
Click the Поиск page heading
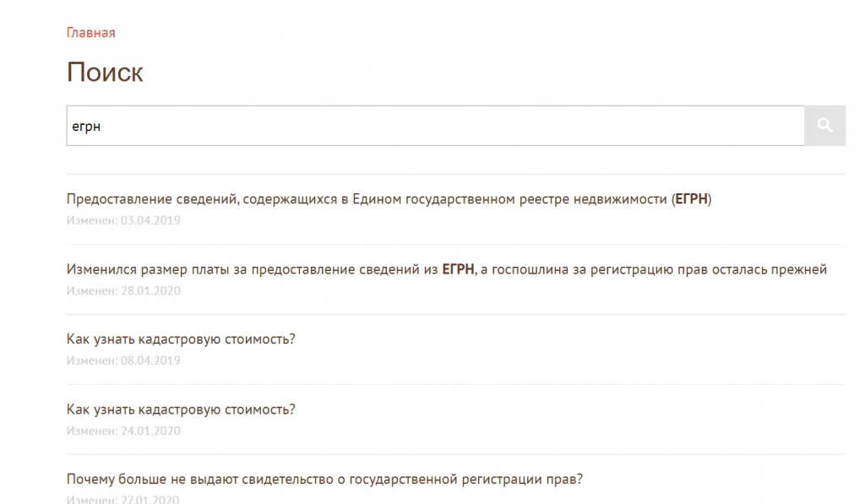[105, 73]
